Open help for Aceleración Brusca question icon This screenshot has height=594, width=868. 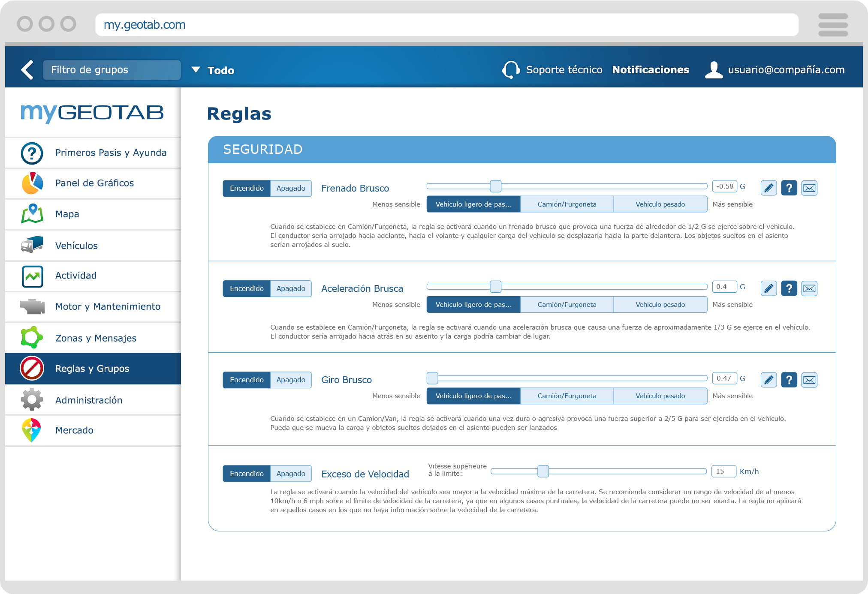[x=789, y=288]
